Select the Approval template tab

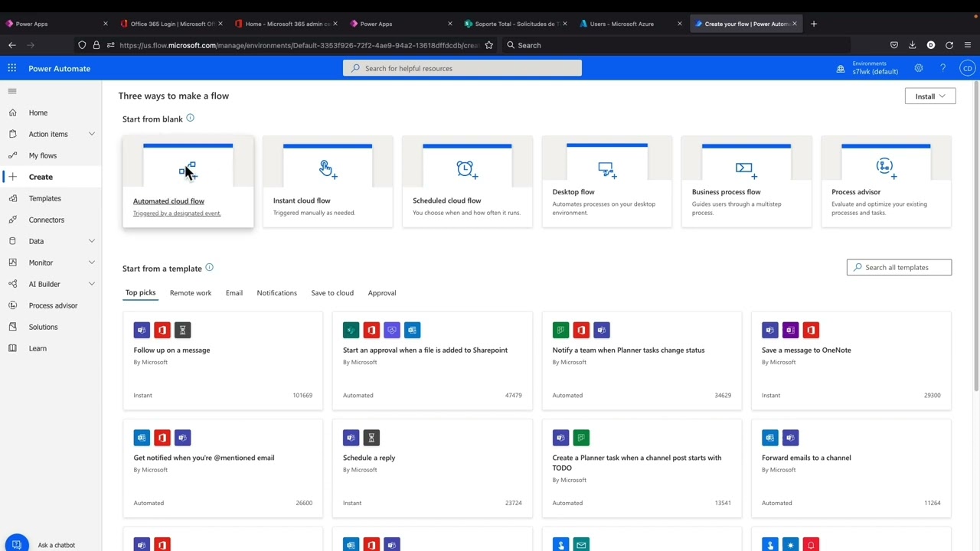click(x=382, y=293)
